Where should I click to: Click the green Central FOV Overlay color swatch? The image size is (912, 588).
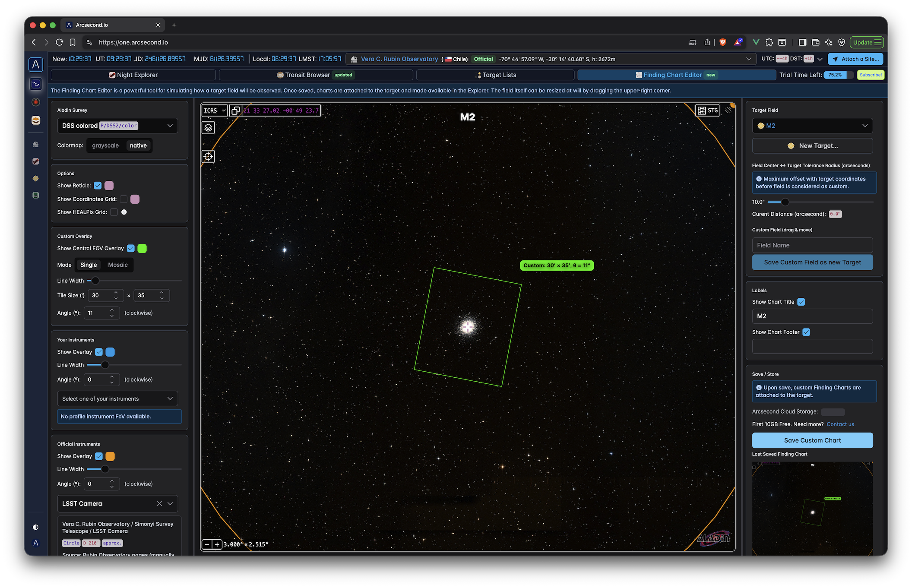coord(142,248)
